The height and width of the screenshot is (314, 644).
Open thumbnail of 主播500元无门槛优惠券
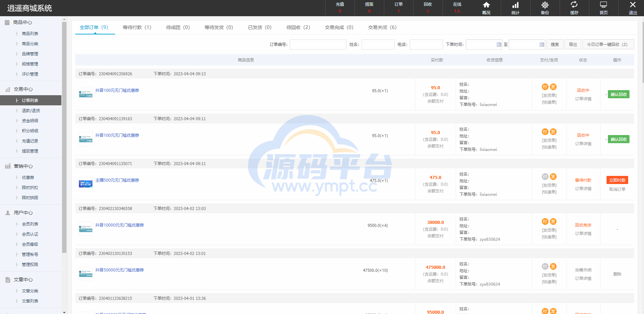tap(86, 184)
